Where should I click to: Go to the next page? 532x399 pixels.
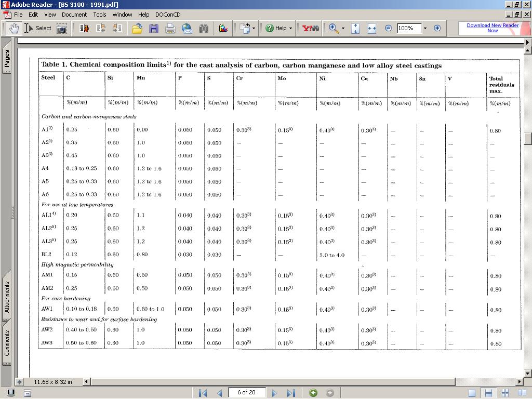click(274, 393)
